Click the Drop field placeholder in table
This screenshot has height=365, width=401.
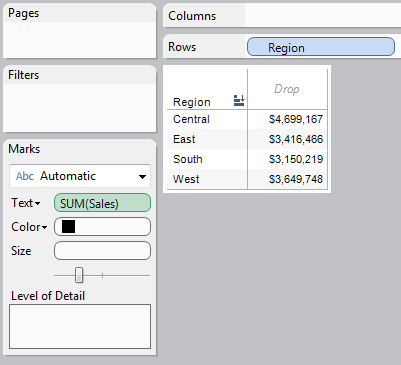(287, 89)
